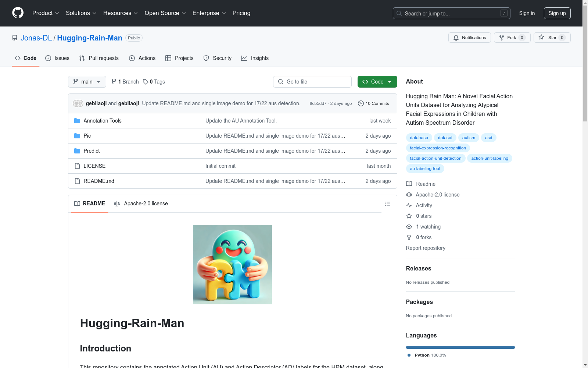Click the Fork icon button
Viewport: 588px width, 368px height.
click(x=512, y=38)
